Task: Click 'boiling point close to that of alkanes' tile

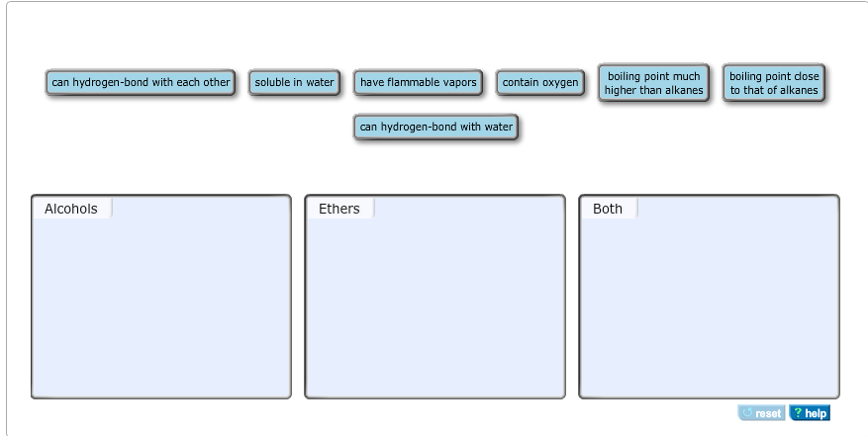Action: click(x=774, y=83)
